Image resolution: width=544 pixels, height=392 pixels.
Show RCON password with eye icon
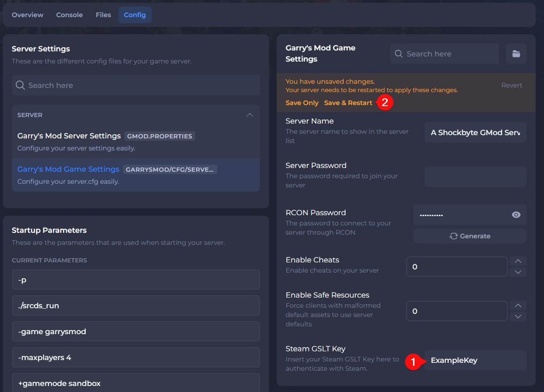coord(516,215)
